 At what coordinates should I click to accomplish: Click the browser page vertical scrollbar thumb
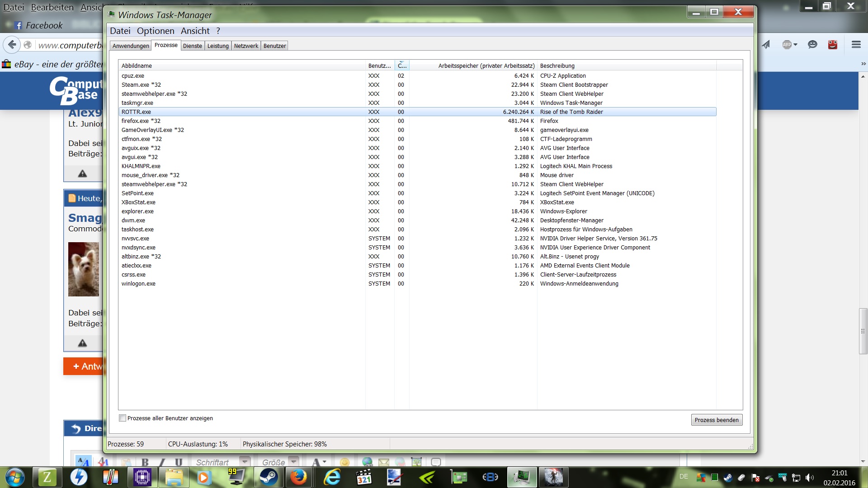coord(863,331)
